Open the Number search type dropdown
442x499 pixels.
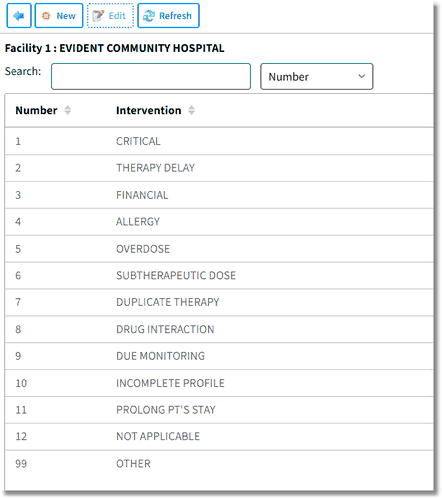[316, 77]
